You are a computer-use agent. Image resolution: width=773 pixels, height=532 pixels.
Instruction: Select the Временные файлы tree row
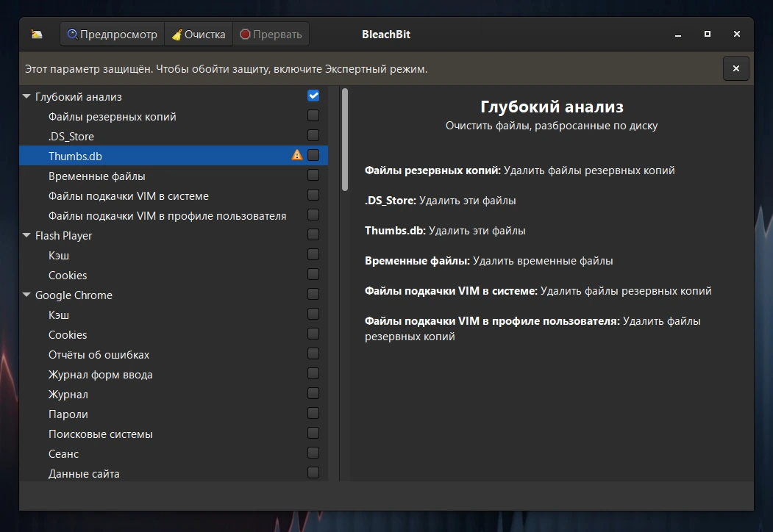pos(174,176)
